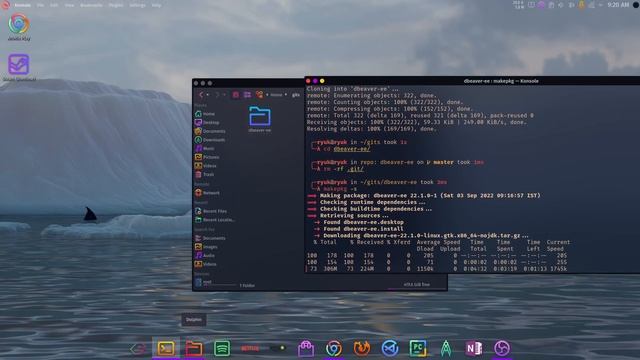Open the Settings menu in top bar

(137, 5)
